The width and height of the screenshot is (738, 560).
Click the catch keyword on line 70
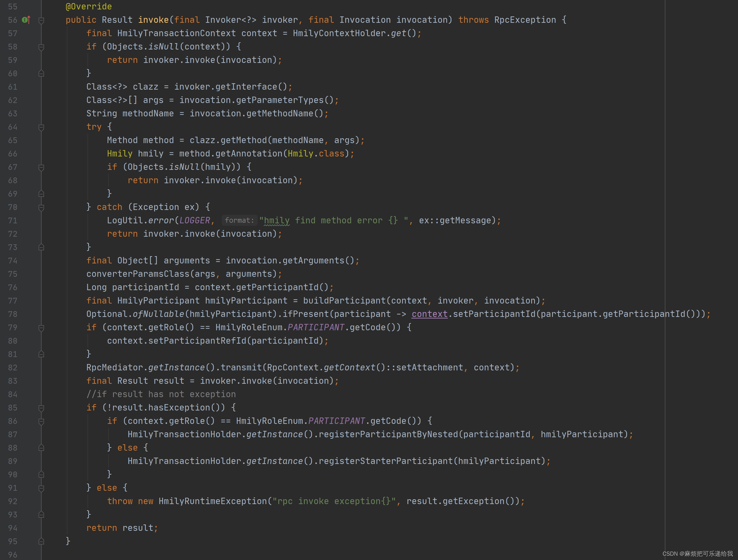[109, 207]
